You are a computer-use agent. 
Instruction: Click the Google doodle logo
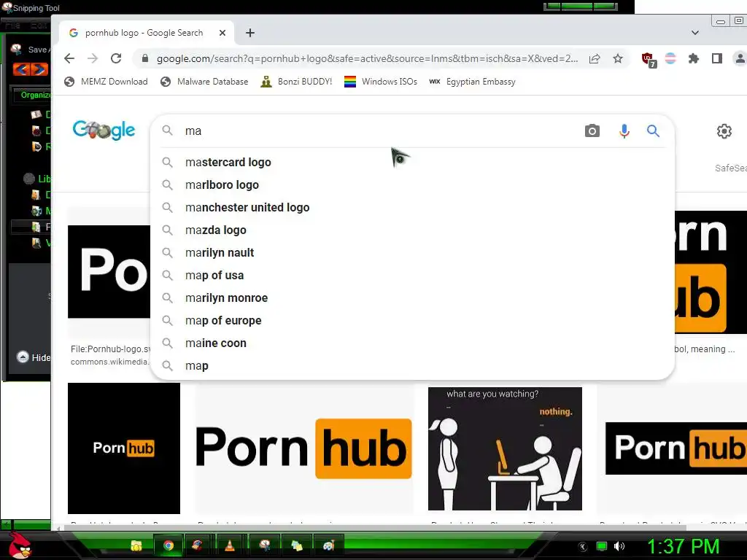coord(104,130)
